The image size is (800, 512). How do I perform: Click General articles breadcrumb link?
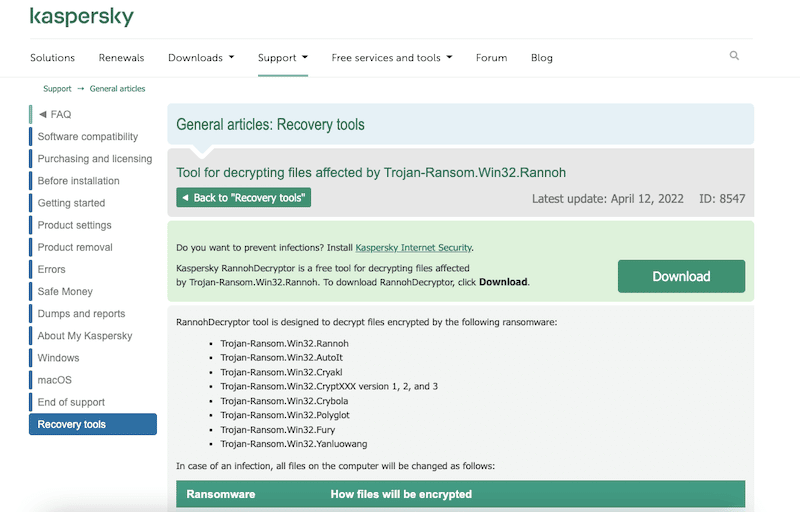click(117, 89)
